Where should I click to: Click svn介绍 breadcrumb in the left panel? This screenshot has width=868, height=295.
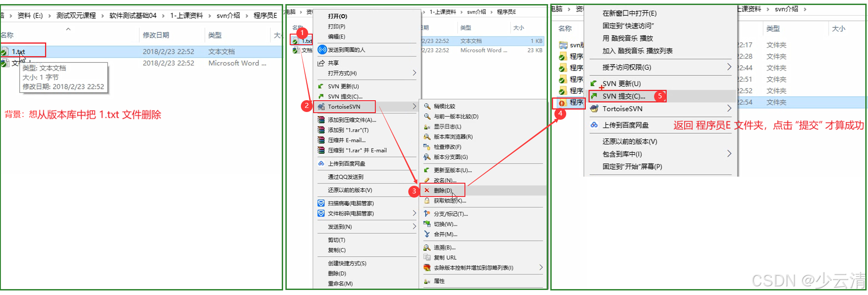pos(228,15)
